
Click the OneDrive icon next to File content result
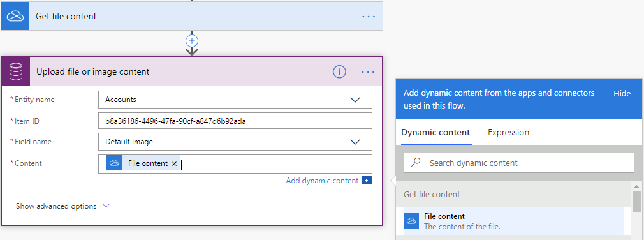coord(411,221)
